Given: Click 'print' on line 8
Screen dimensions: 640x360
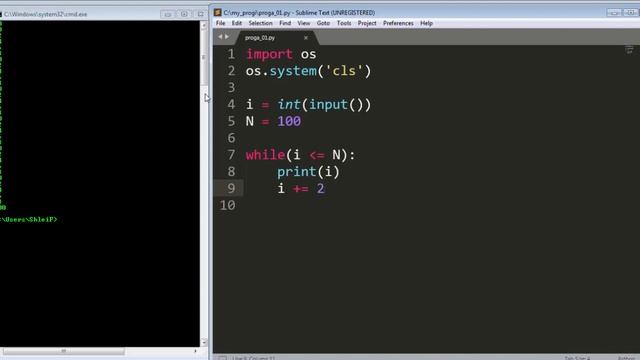Looking at the screenshot, I should click(x=297, y=172).
